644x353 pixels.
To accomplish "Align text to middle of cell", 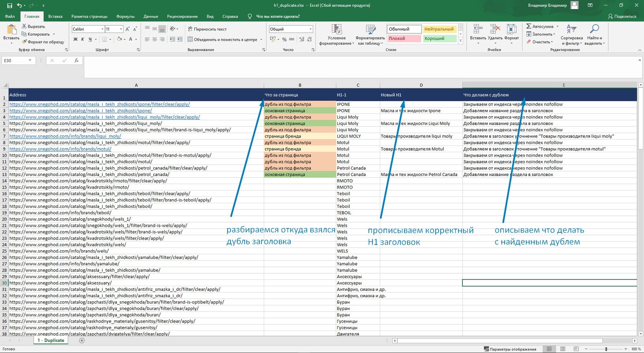I will (154, 29).
